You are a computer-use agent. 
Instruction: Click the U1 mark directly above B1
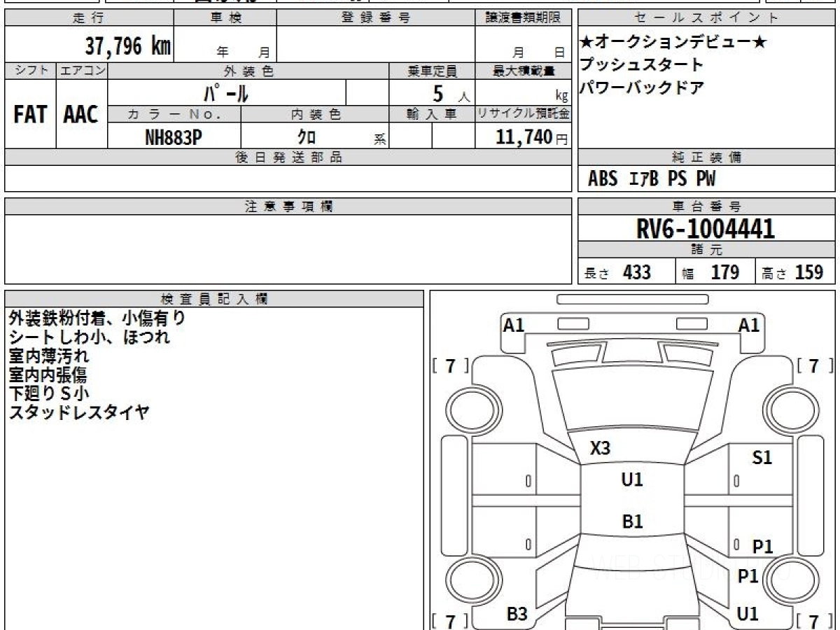click(632, 479)
